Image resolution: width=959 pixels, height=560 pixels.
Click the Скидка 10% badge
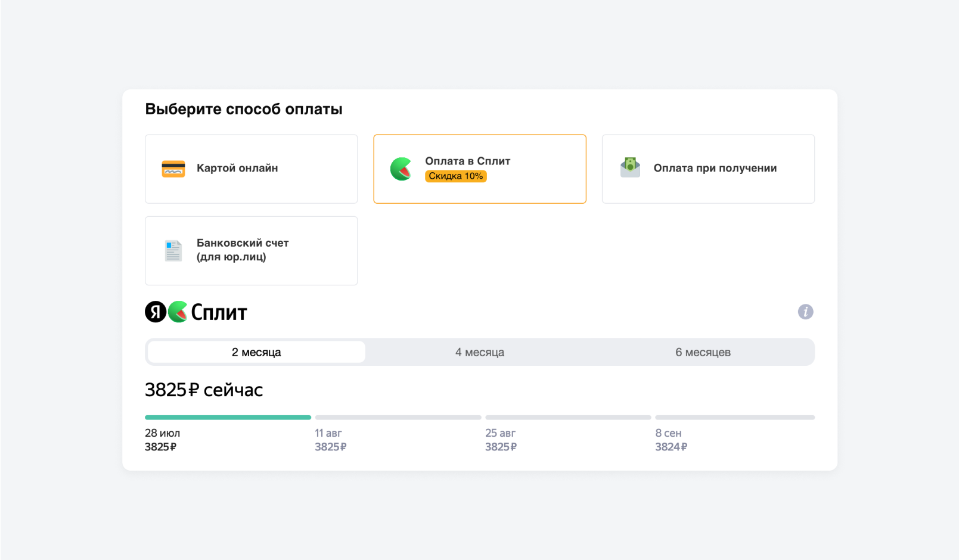(456, 176)
